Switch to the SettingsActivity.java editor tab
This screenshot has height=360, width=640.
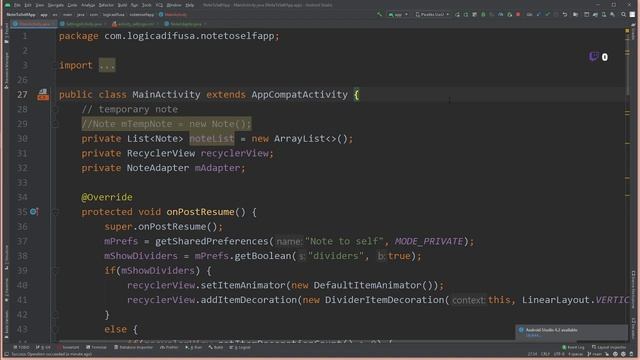tap(83, 24)
